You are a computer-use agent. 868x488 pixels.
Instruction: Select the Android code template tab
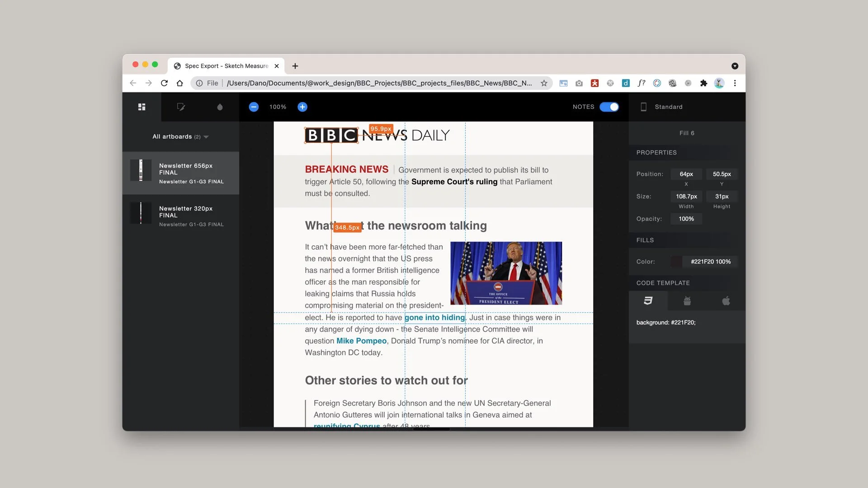click(x=687, y=301)
